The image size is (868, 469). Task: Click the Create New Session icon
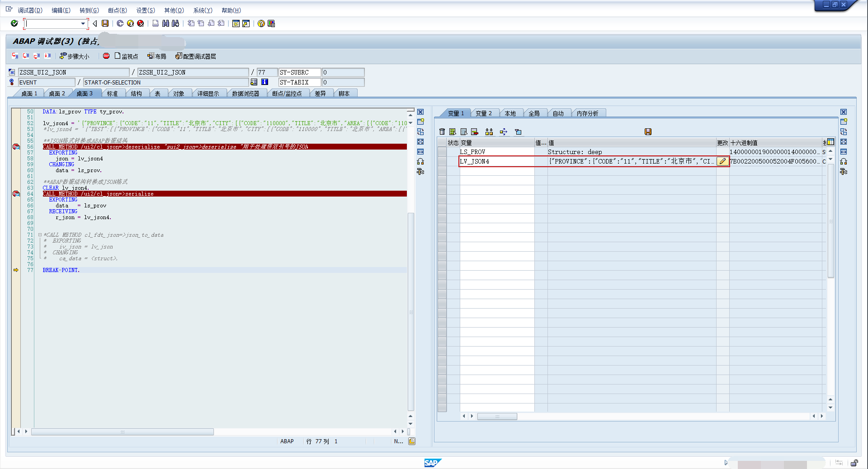click(x=236, y=23)
